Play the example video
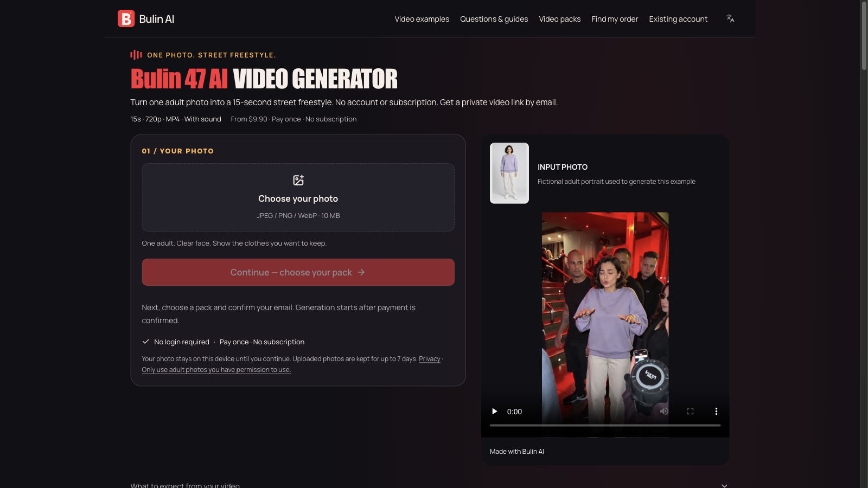Screen dimensions: 868x488 coord(494,412)
